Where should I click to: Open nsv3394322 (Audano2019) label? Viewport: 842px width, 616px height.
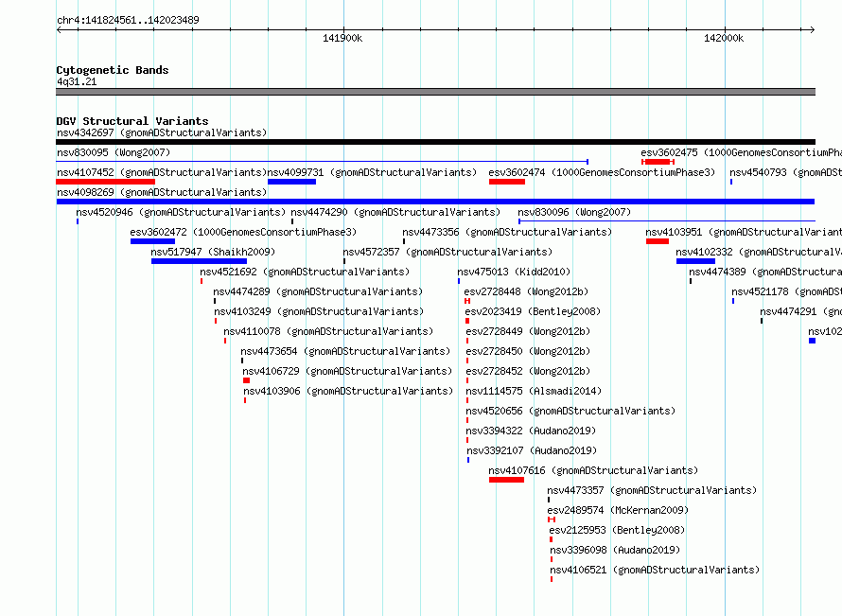531,431
